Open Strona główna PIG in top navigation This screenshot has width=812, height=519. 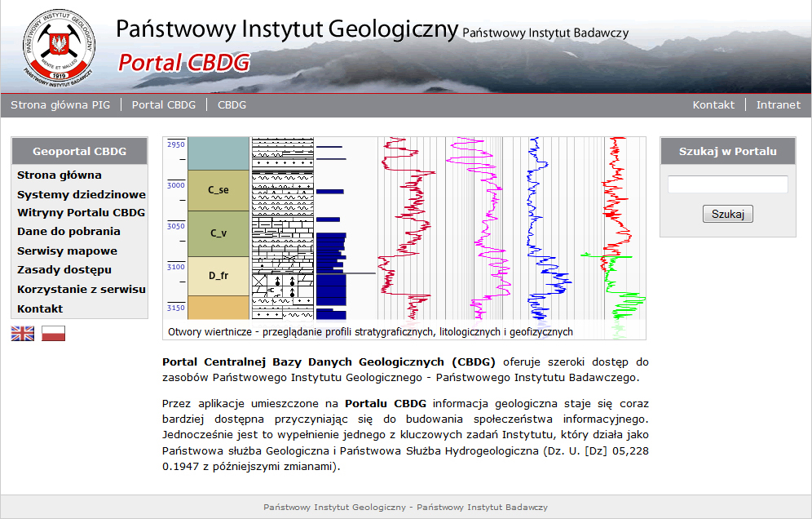(x=60, y=104)
